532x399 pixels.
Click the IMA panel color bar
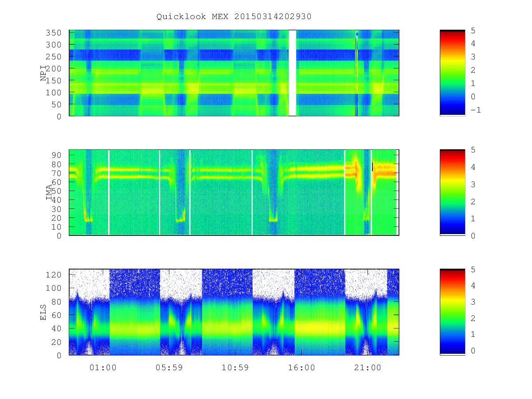[452, 192]
